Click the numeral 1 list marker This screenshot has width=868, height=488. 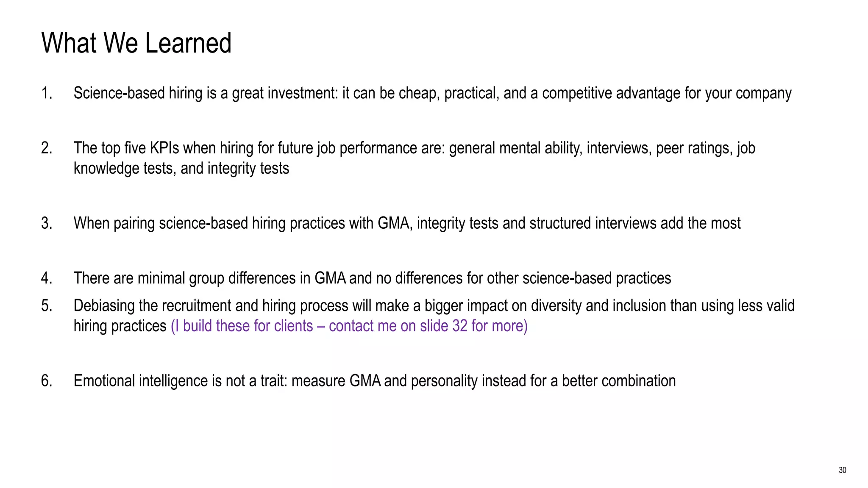47,93
